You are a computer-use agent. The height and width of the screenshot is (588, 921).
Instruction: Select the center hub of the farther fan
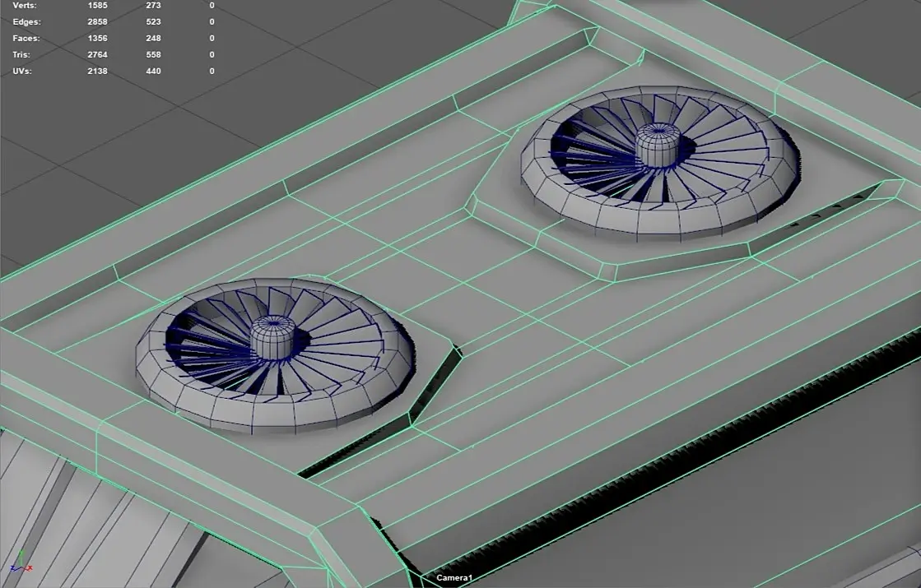click(x=658, y=145)
